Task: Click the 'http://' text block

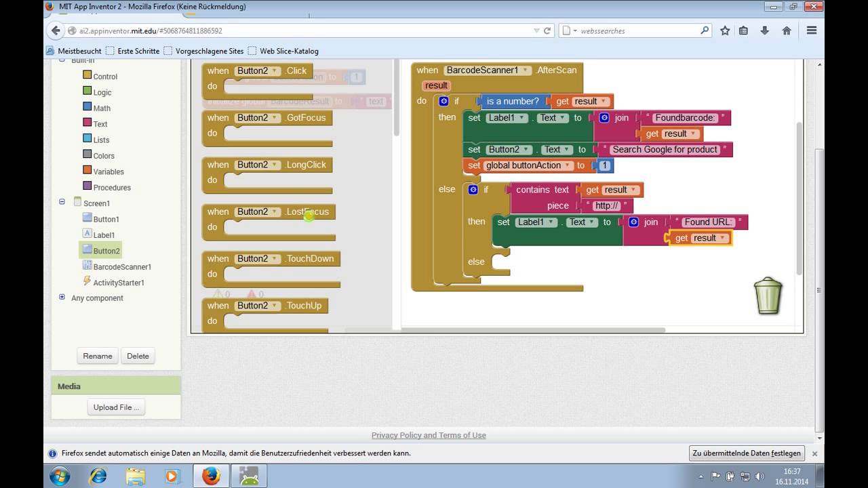Action: tap(607, 205)
